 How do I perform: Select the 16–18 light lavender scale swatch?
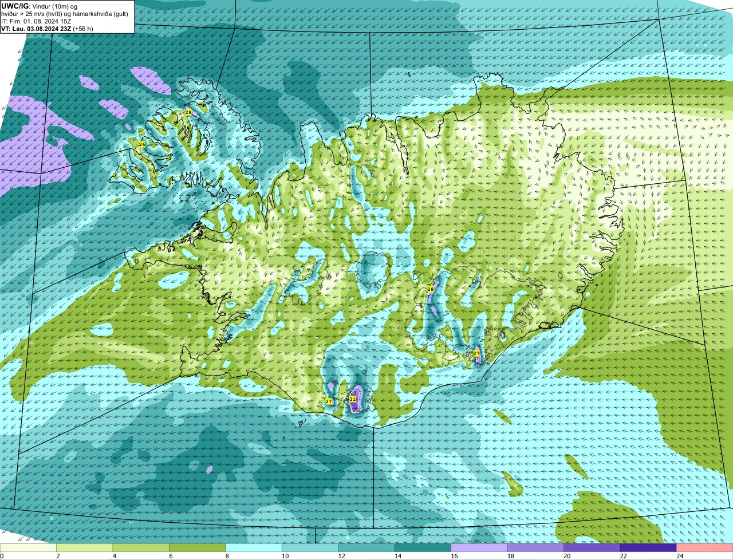(479, 547)
